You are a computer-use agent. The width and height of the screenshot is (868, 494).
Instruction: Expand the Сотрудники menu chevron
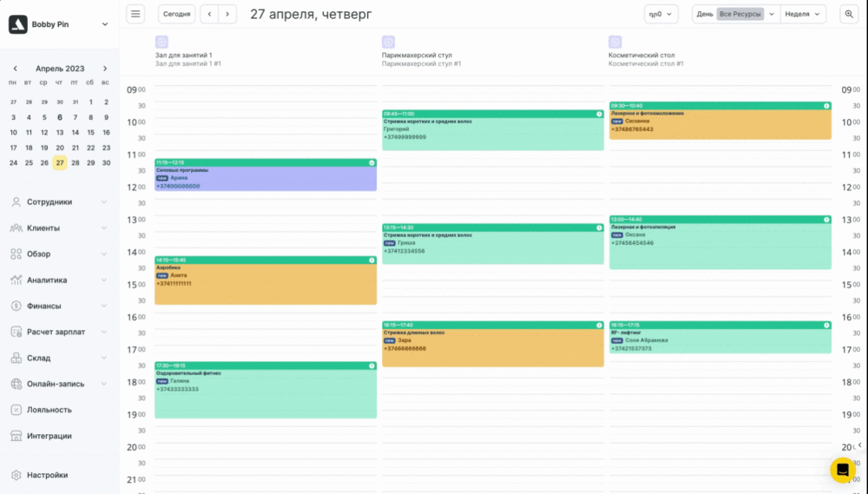point(104,202)
